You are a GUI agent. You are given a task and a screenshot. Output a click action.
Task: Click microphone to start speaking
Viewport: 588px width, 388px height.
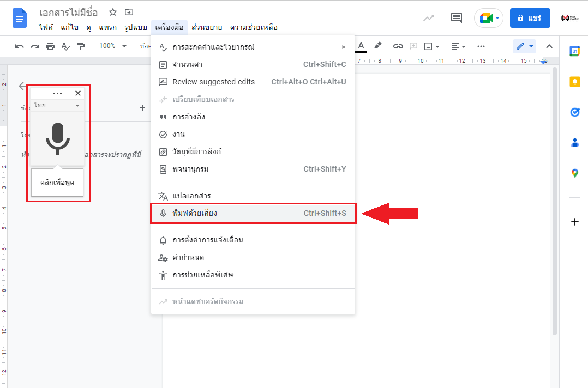(57, 138)
